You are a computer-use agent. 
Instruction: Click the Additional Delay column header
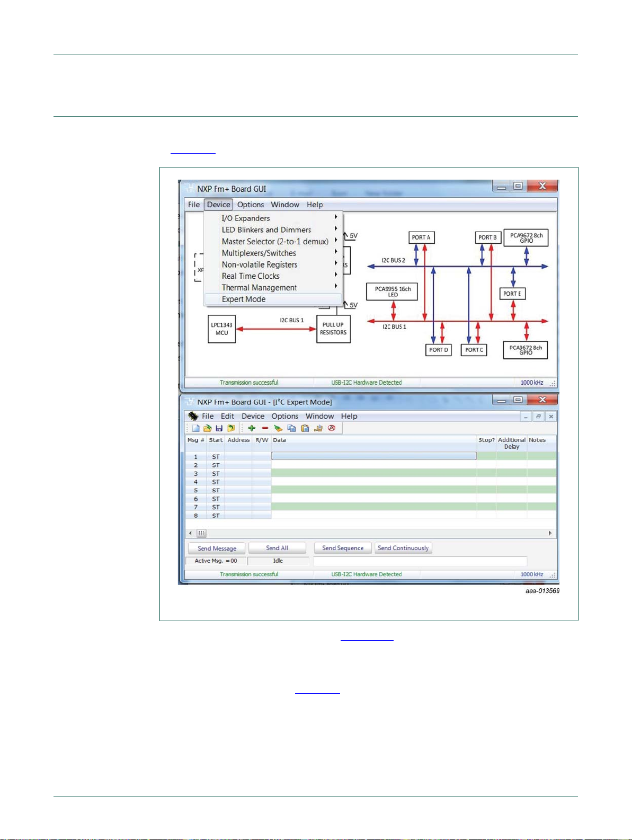(512, 444)
